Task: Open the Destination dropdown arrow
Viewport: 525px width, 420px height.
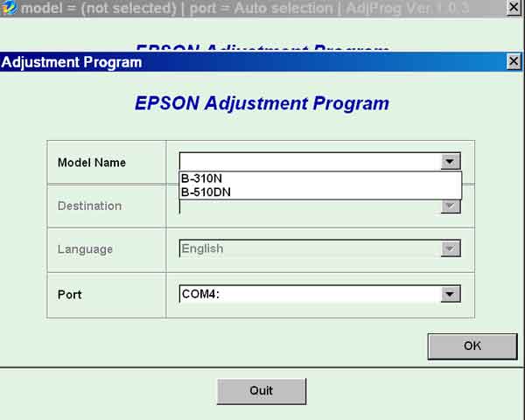Action: (x=451, y=206)
